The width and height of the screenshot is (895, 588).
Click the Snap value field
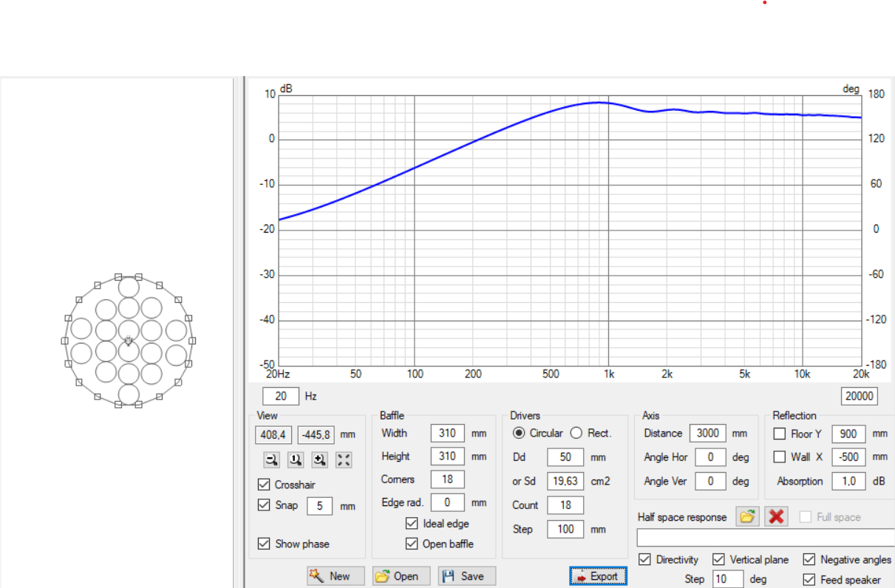319,506
